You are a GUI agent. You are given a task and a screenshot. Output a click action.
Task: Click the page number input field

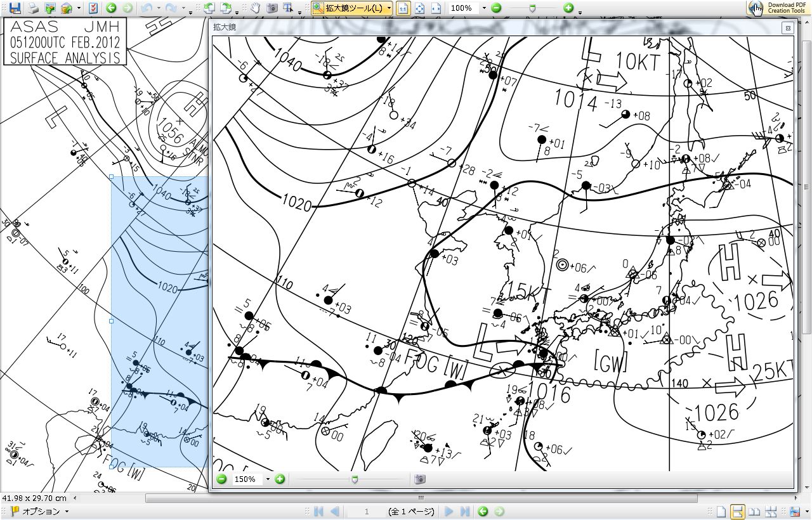(366, 512)
